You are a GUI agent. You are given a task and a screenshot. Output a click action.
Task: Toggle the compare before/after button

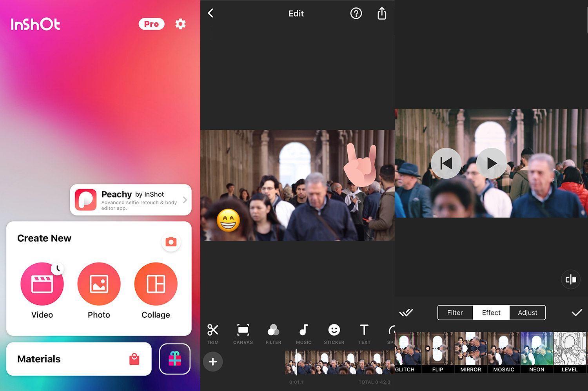tap(571, 279)
